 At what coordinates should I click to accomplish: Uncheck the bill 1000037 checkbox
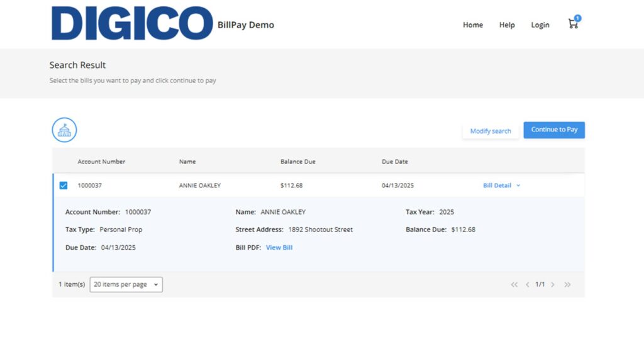click(64, 186)
